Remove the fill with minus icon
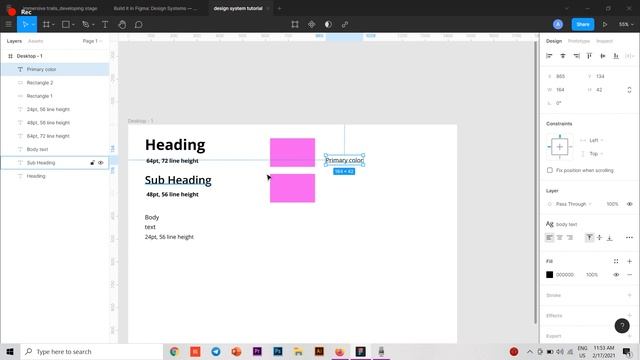 pyautogui.click(x=629, y=275)
